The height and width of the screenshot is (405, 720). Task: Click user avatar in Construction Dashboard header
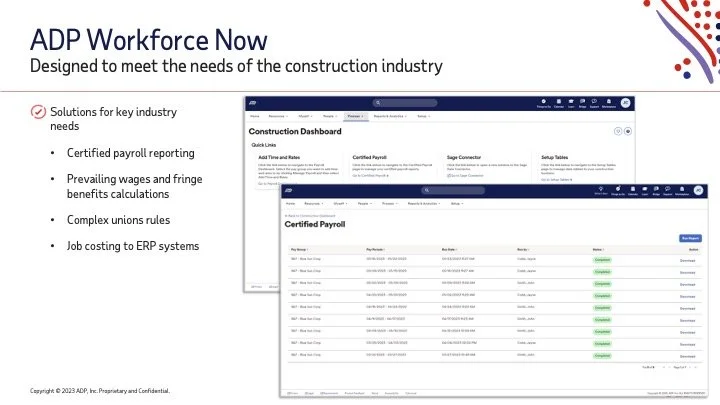pos(625,103)
